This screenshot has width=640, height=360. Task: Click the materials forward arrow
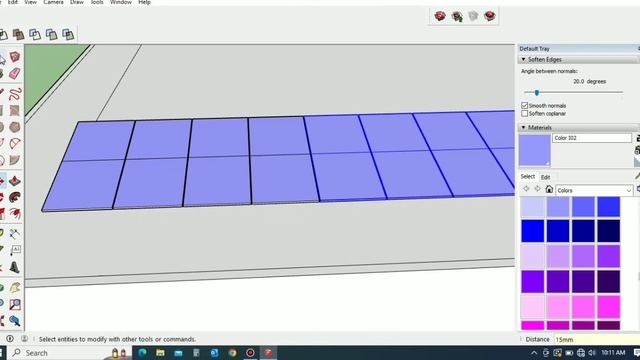538,189
